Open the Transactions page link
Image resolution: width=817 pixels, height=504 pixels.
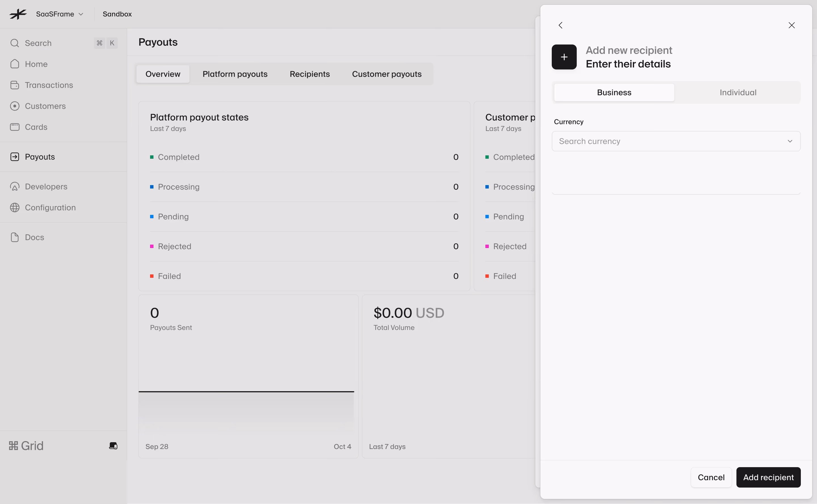(x=49, y=85)
